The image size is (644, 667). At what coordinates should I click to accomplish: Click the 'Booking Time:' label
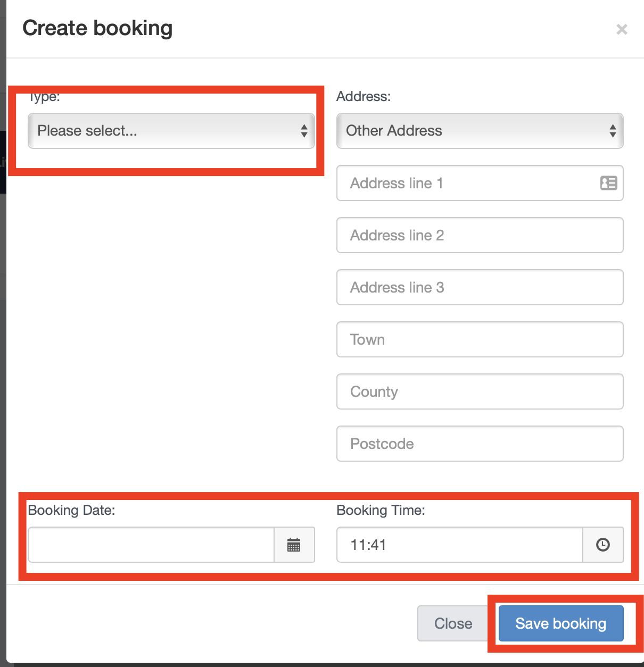pos(381,511)
